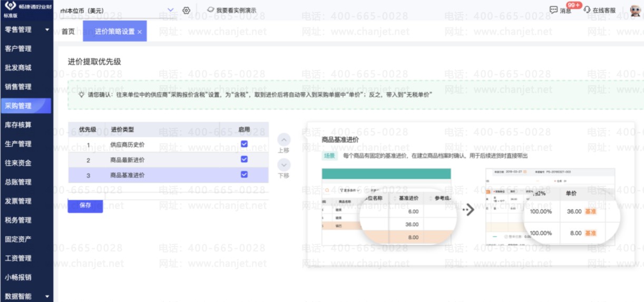Open the account currency dropdown arrow
This screenshot has width=644, height=302.
pos(170,10)
